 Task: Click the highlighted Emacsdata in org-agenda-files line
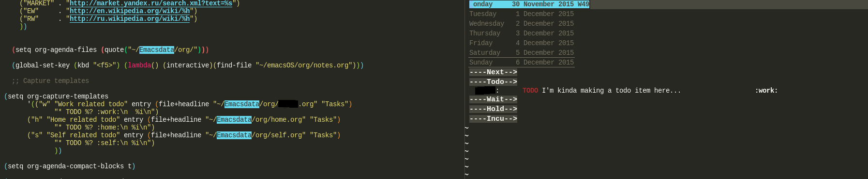tap(157, 50)
